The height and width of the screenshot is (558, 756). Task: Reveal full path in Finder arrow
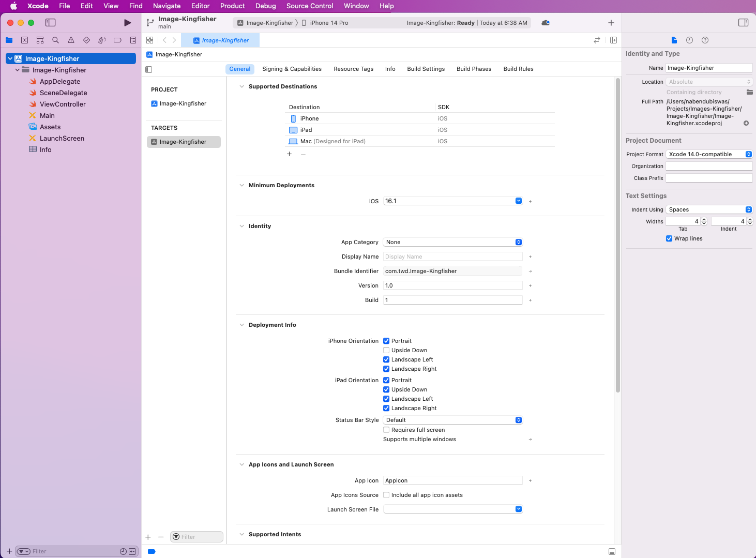click(x=746, y=123)
